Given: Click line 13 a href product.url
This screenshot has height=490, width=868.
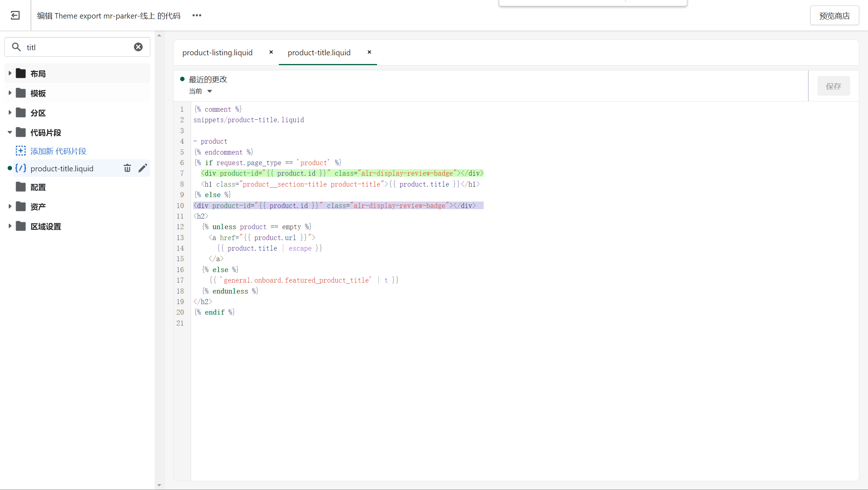Looking at the screenshot, I should (x=262, y=238).
